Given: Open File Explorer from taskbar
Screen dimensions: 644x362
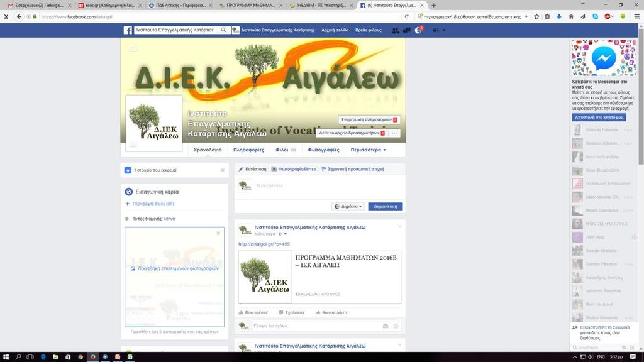Looking at the screenshot, I should coord(55,357).
